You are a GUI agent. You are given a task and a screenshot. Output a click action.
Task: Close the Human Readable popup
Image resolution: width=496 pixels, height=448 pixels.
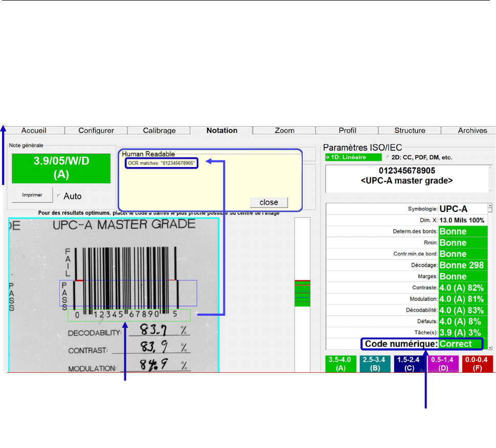(269, 202)
